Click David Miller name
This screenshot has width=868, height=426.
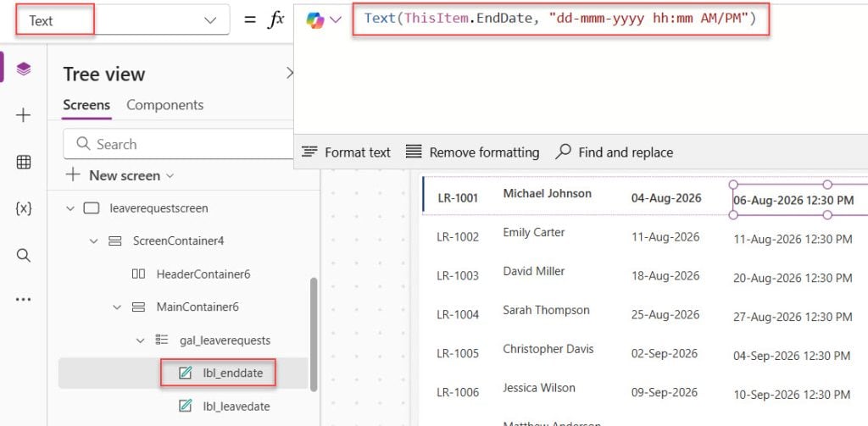pos(534,271)
